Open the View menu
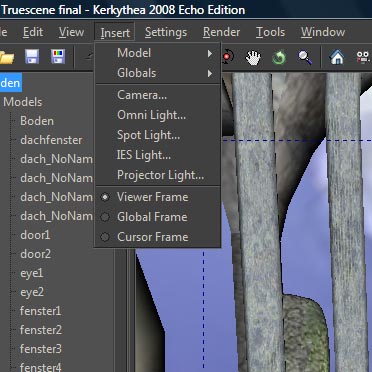 click(x=71, y=32)
